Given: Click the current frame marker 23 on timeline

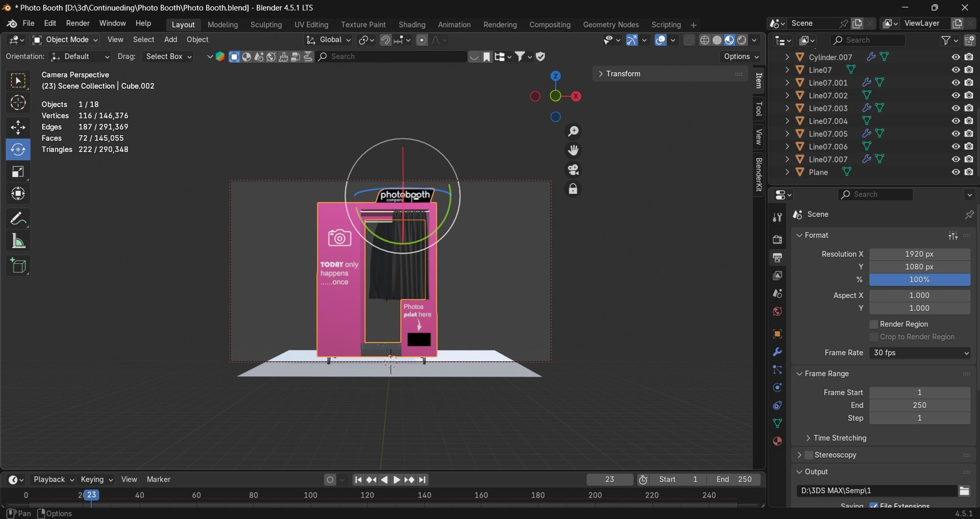Looking at the screenshot, I should 91,495.
